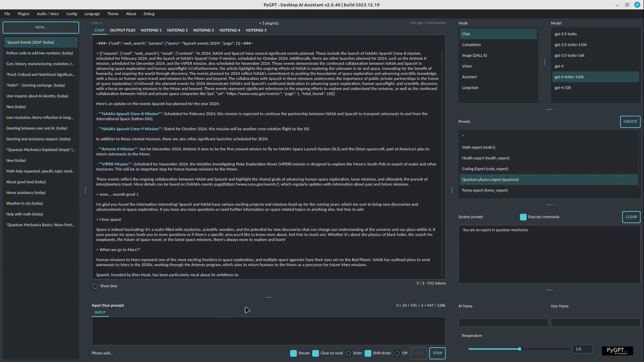Open the Config menu

72,14
